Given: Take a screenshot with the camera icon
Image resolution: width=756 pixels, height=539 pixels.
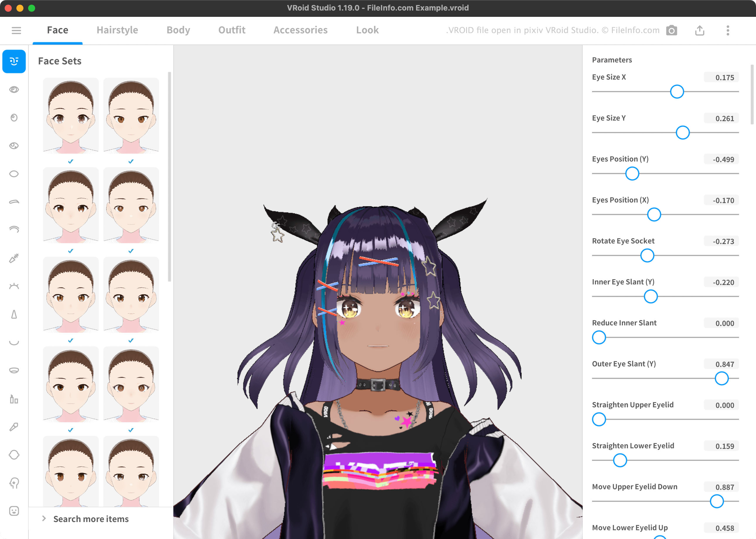Looking at the screenshot, I should (671, 30).
